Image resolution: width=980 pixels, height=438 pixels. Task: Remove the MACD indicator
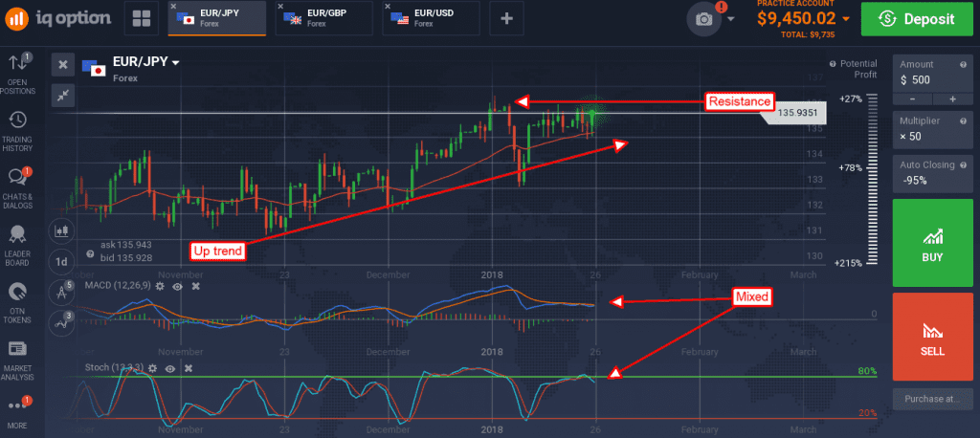[195, 286]
